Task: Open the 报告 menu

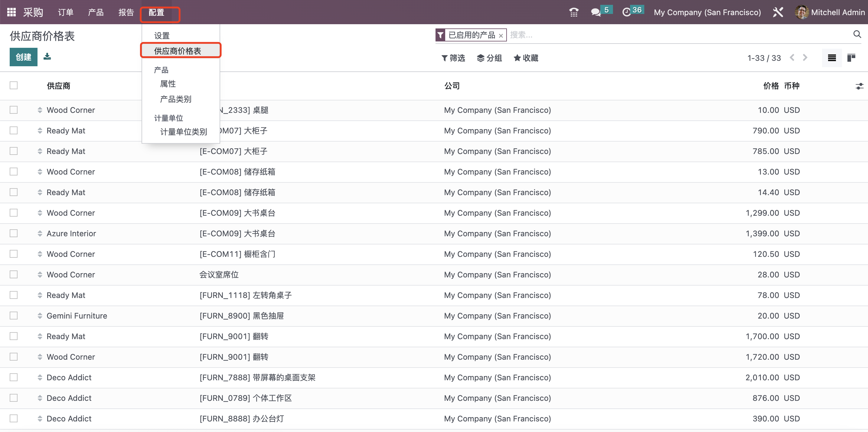Action: point(126,12)
